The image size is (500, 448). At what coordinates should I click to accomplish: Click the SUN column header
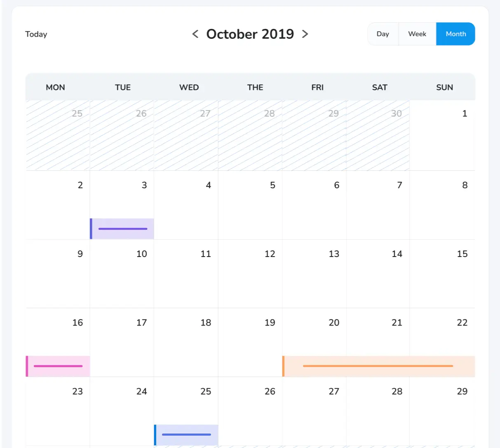pyautogui.click(x=444, y=87)
